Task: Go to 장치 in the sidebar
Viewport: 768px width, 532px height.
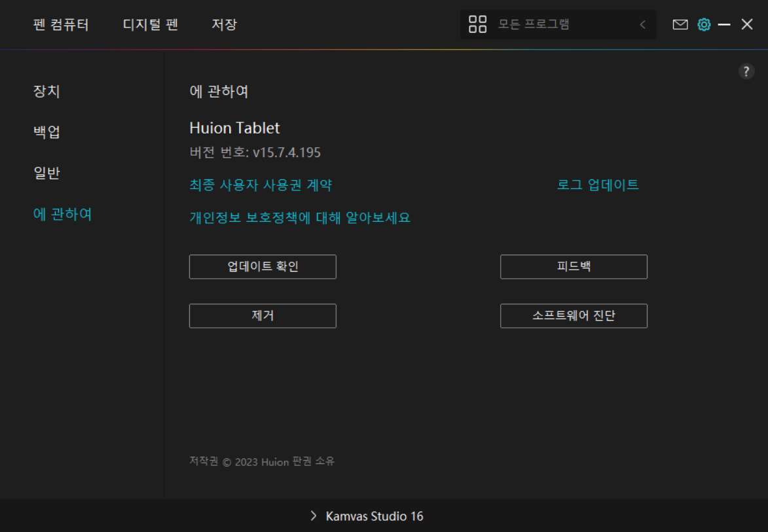Action: coord(46,91)
